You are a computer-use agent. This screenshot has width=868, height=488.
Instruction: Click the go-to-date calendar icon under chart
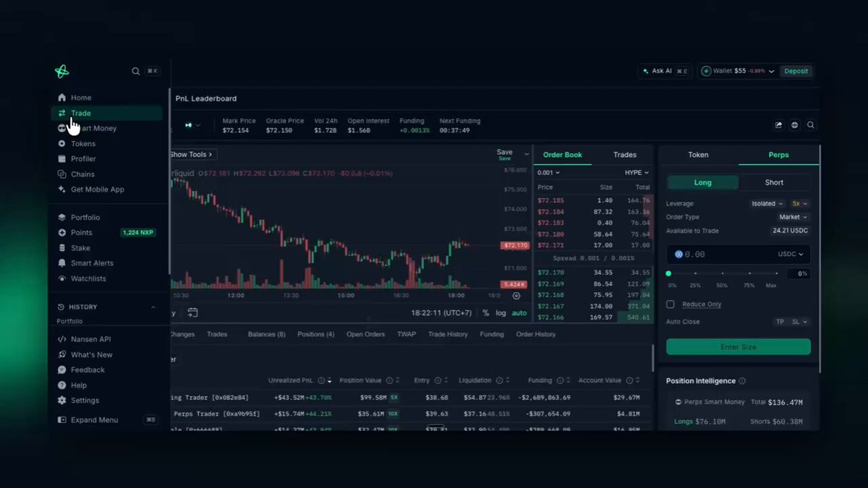point(192,313)
